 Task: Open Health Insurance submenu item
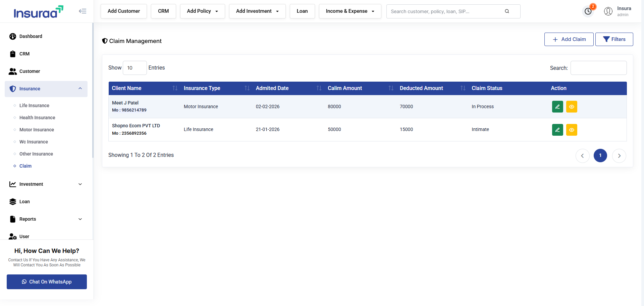click(37, 118)
